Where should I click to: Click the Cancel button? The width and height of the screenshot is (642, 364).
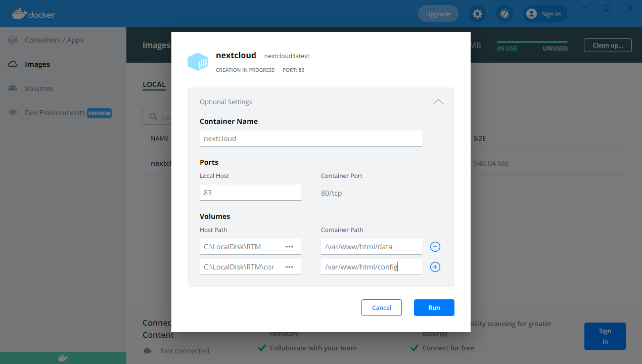pyautogui.click(x=382, y=307)
